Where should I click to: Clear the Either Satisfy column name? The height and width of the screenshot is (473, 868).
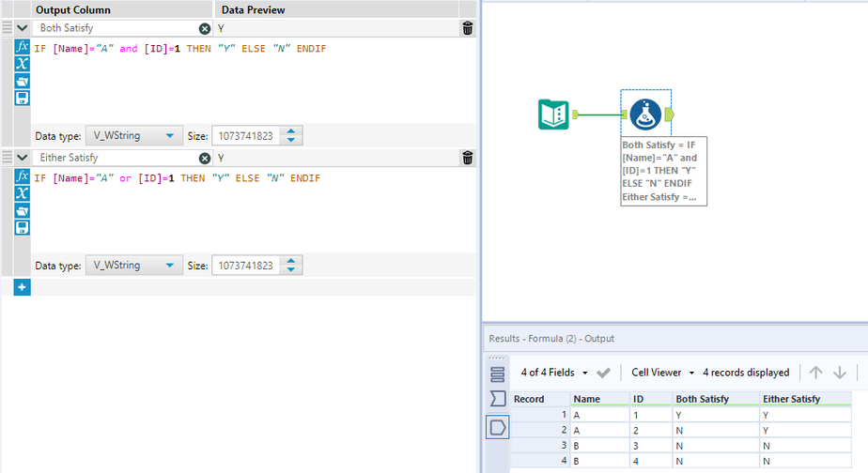[x=205, y=159]
